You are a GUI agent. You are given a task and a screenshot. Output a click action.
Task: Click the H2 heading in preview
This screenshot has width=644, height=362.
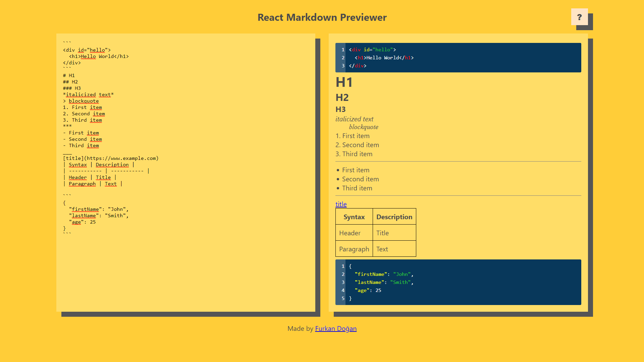pyautogui.click(x=342, y=98)
